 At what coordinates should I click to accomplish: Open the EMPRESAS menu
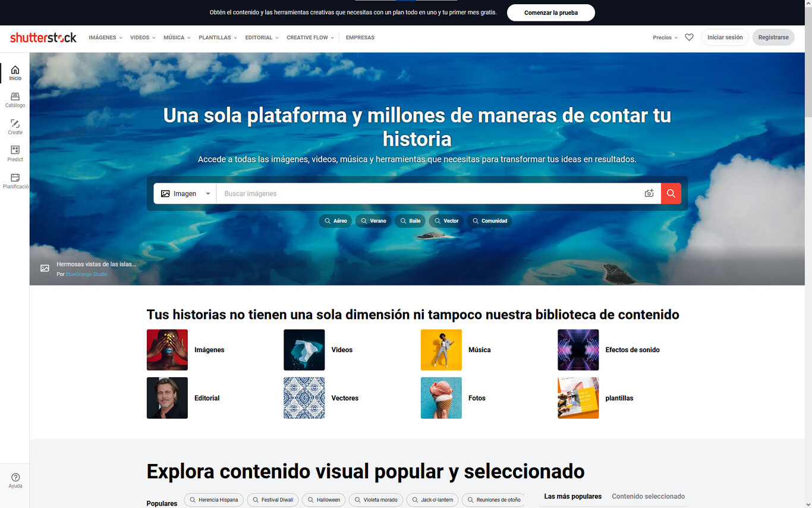pyautogui.click(x=360, y=37)
